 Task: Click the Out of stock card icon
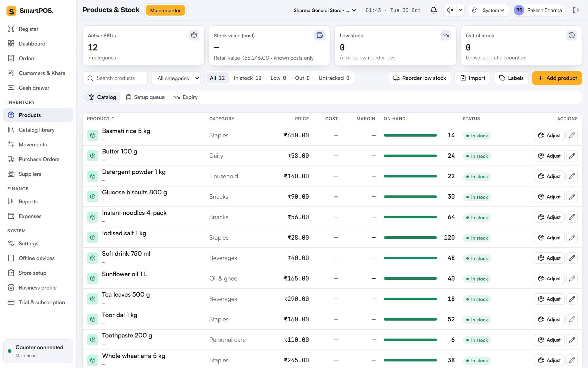(572, 35)
